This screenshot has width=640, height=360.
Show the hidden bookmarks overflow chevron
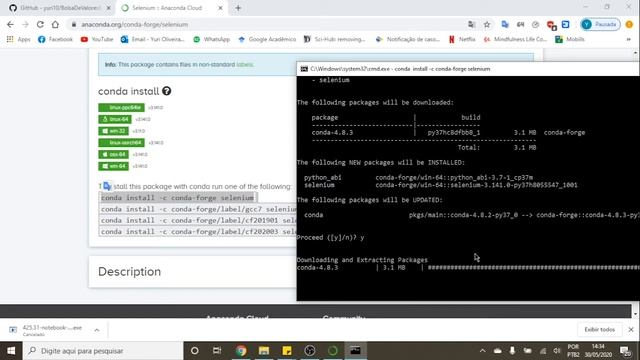(629, 39)
